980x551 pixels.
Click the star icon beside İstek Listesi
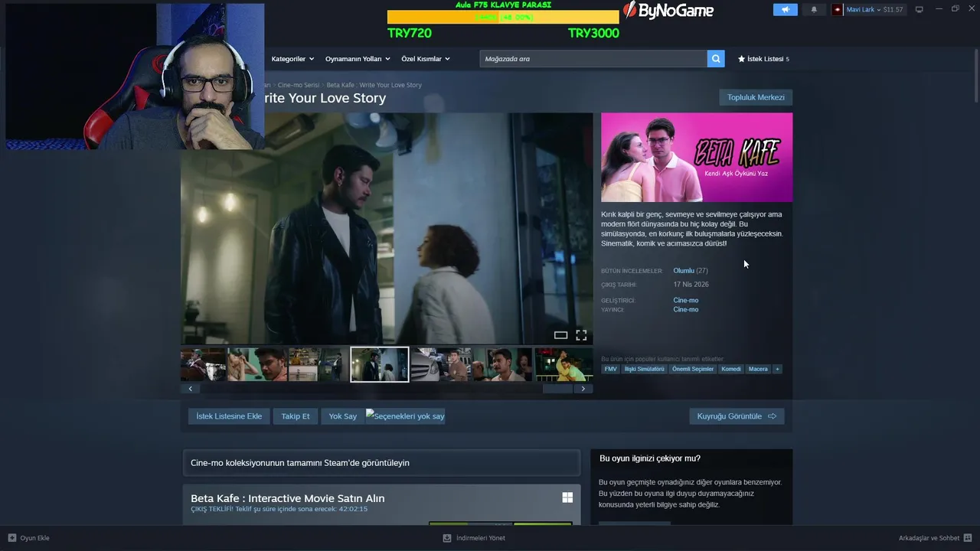tap(741, 59)
